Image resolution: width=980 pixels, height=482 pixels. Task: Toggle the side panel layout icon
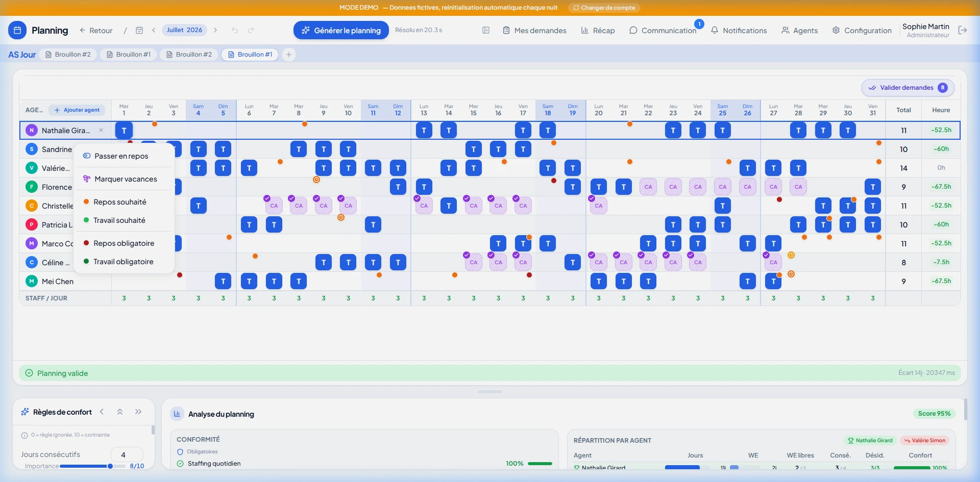click(x=486, y=30)
